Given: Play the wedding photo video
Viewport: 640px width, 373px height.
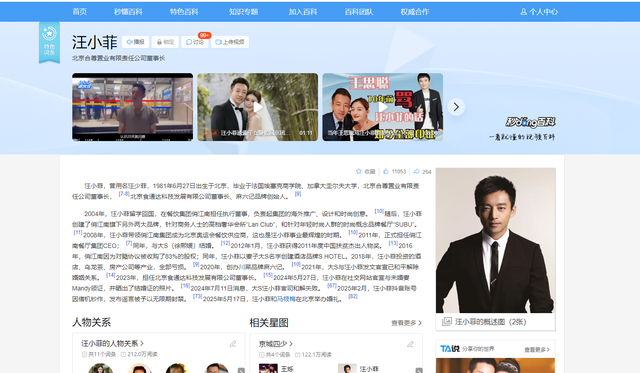Looking at the screenshot, I should click(x=258, y=107).
